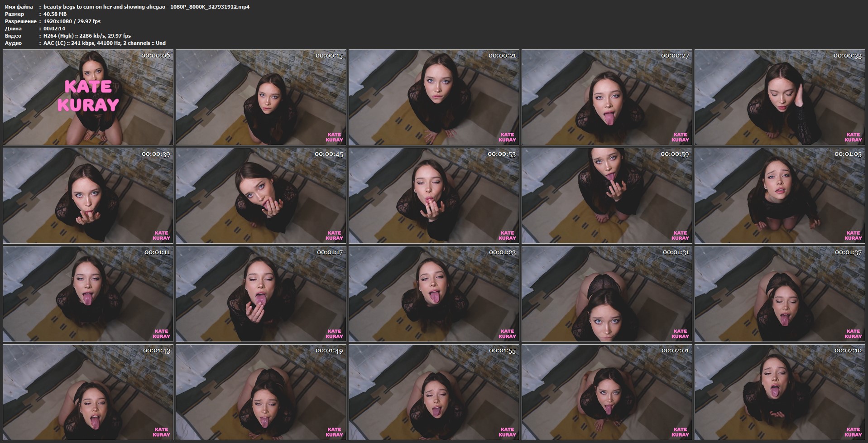Choose the 00:01:55 thumbnail
The height and width of the screenshot is (443, 868).
click(x=434, y=392)
